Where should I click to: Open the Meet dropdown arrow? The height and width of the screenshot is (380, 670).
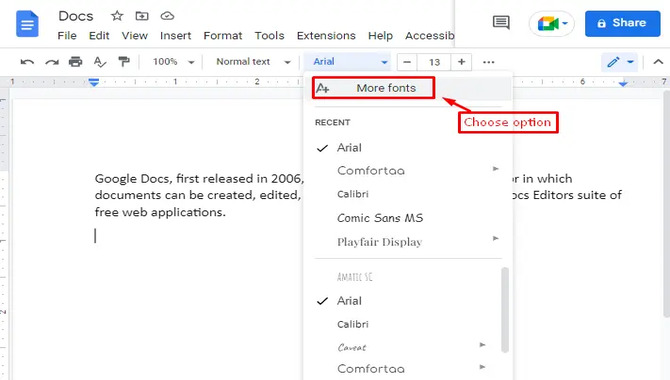[x=565, y=24]
